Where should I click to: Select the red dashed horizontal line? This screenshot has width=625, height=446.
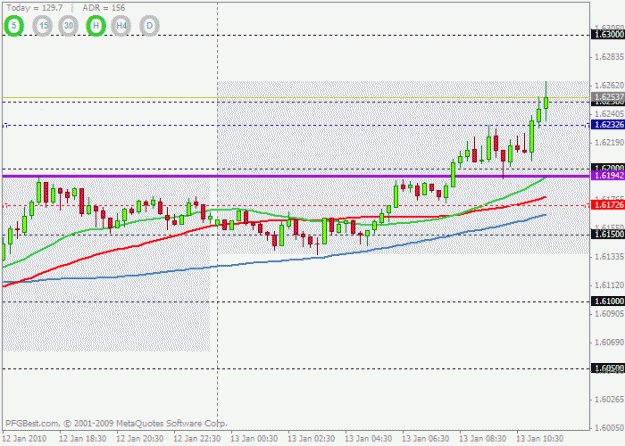point(296,206)
